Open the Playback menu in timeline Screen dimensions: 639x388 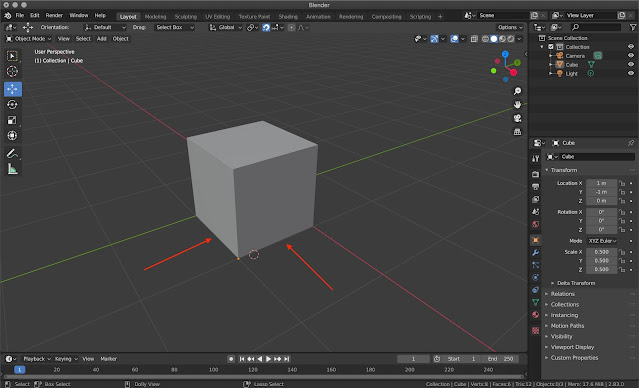tap(37, 359)
